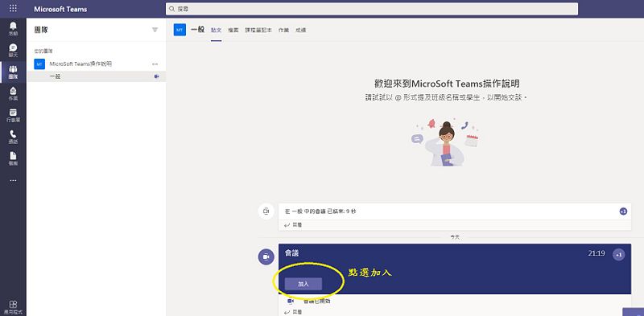
Task: Click reply under the ended meeting post
Action: coord(294,225)
